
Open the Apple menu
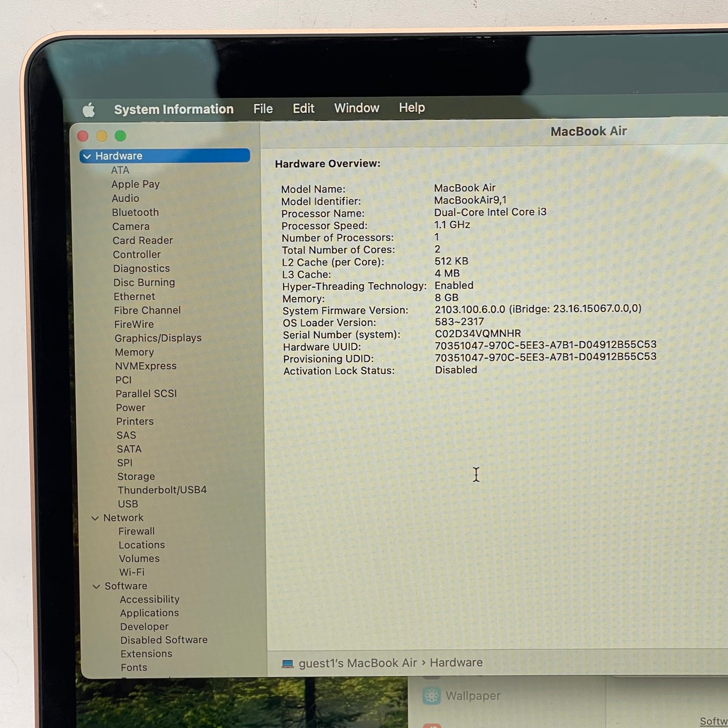[89, 110]
